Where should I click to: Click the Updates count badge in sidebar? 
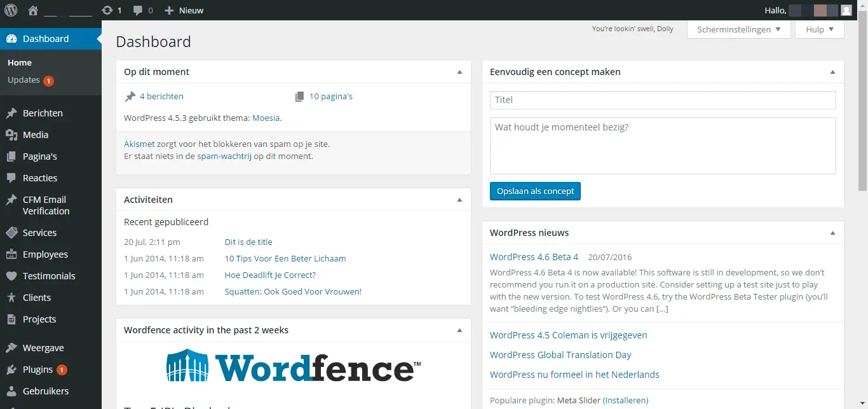[48, 81]
